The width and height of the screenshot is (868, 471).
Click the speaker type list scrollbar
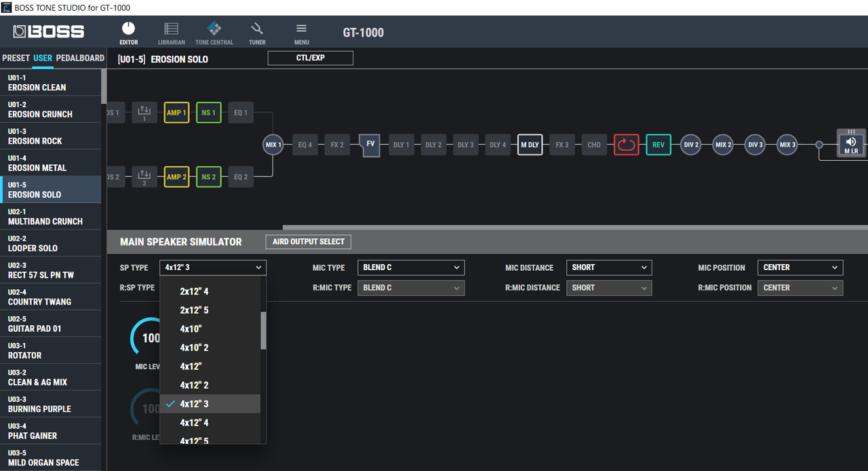[x=263, y=331]
